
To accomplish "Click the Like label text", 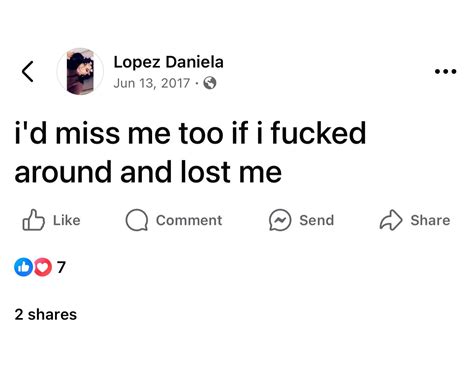I will pyautogui.click(x=67, y=220).
